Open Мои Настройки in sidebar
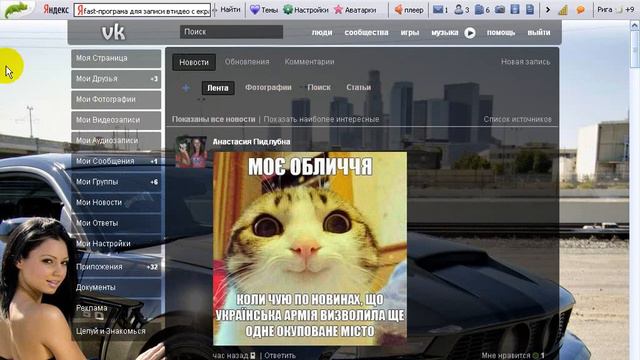This screenshot has height=360, width=640. pos(116,244)
